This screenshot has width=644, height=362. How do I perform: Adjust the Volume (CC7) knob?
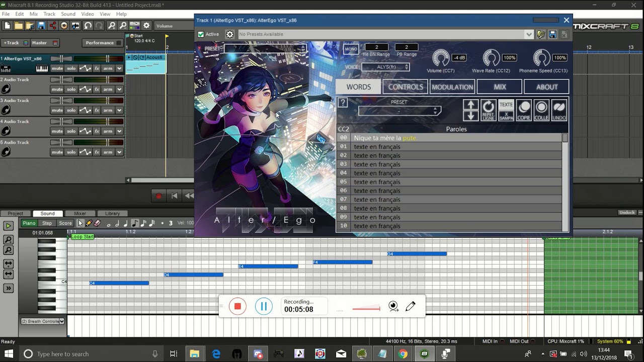click(x=441, y=58)
